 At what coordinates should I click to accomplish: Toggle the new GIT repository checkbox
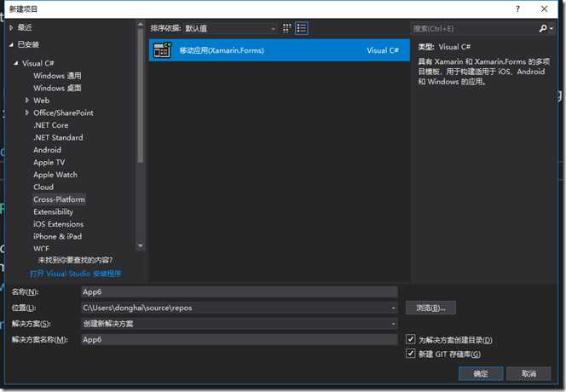[x=410, y=353]
